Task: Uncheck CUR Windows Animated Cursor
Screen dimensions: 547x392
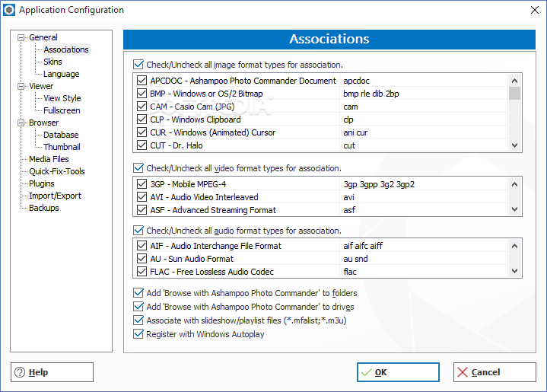Action: click(142, 132)
